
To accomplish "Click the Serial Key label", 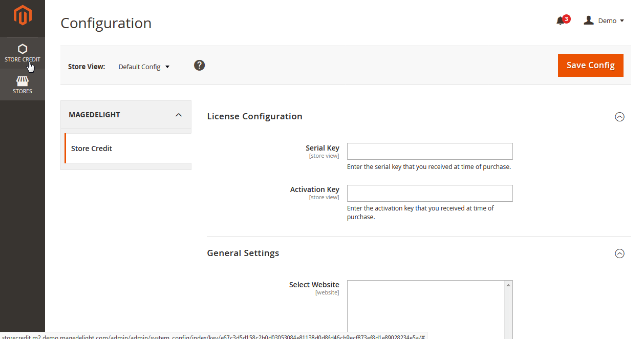I will click(x=323, y=148).
